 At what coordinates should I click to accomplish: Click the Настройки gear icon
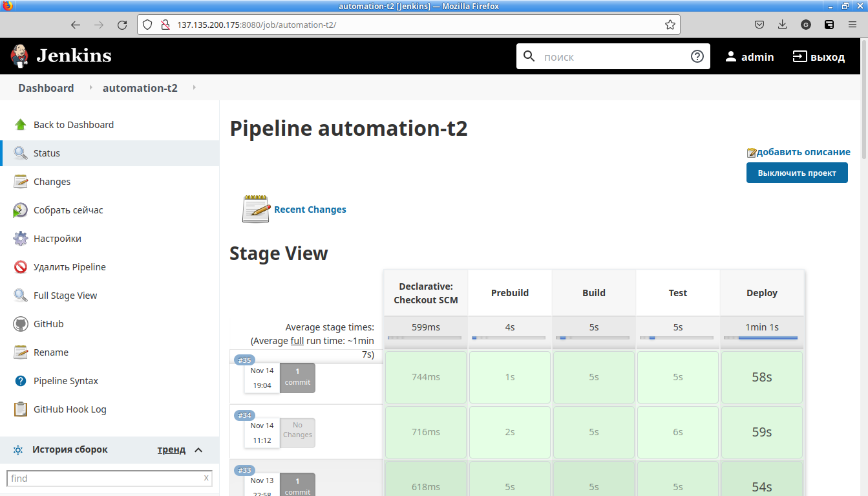coord(21,239)
